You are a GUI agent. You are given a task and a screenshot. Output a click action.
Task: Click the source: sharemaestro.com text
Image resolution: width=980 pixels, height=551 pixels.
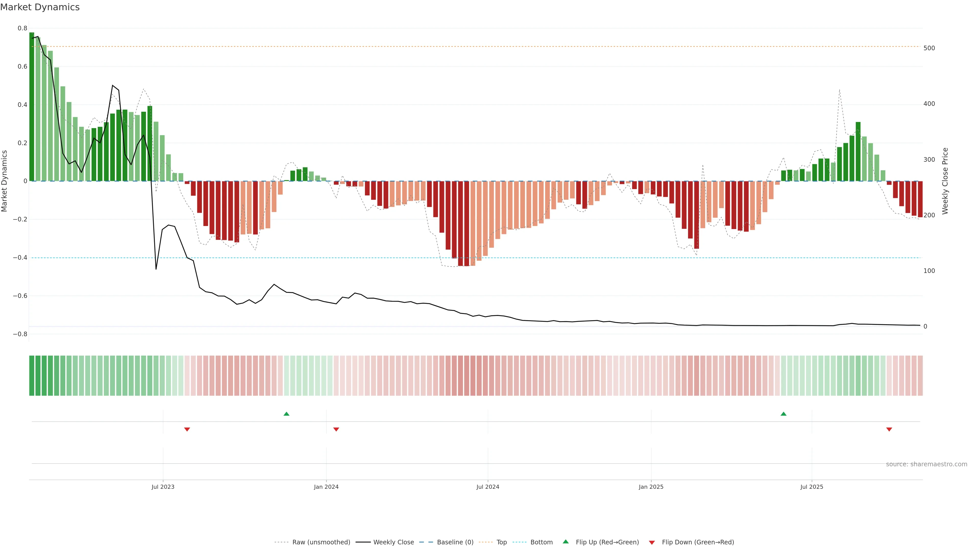click(926, 464)
